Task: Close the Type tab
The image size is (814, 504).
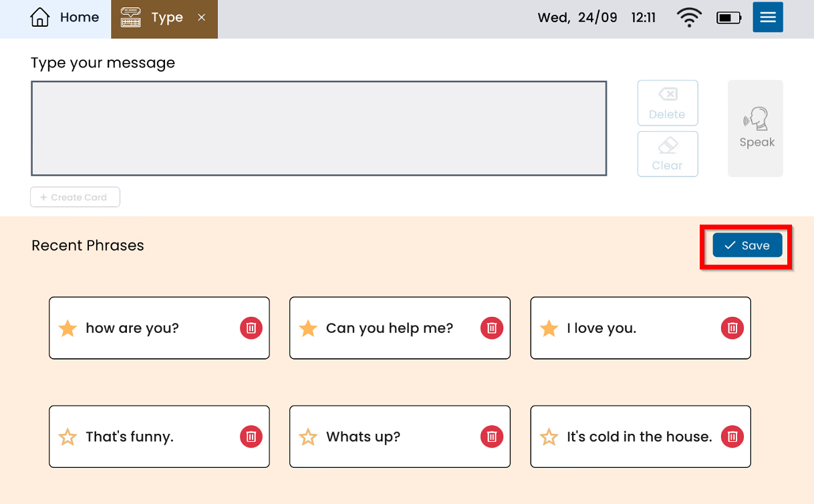Action: click(x=201, y=18)
